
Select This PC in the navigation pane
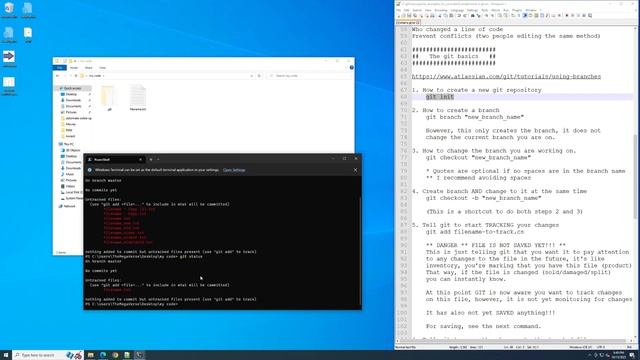tap(69, 144)
